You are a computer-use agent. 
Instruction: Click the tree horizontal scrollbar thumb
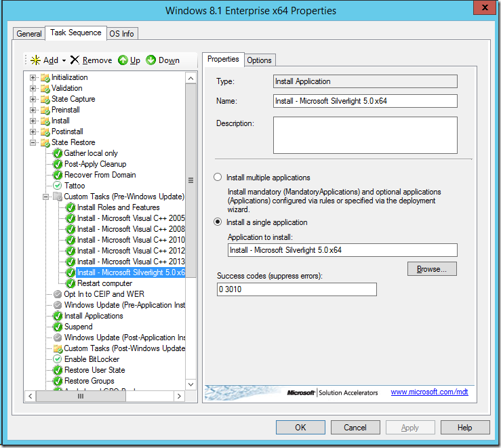[81, 396]
